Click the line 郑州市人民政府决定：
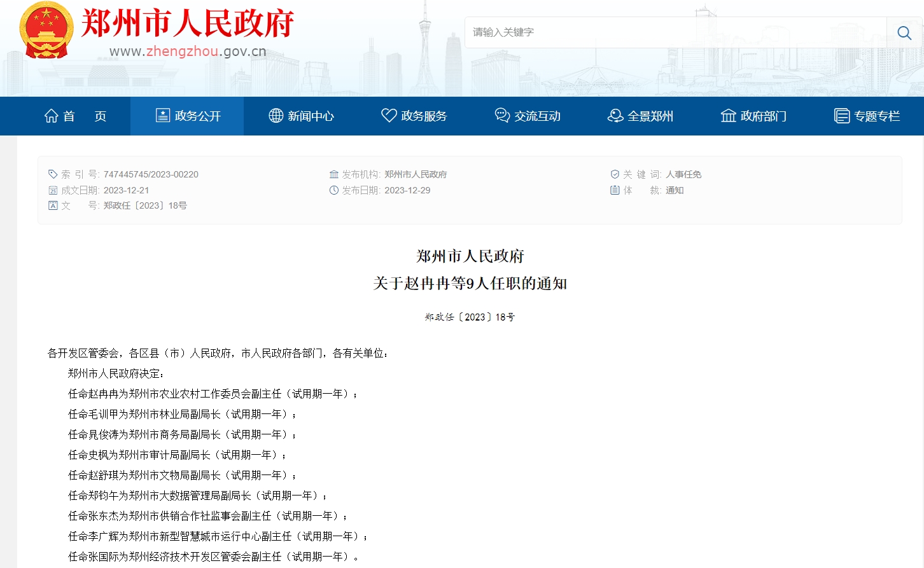 tap(116, 373)
